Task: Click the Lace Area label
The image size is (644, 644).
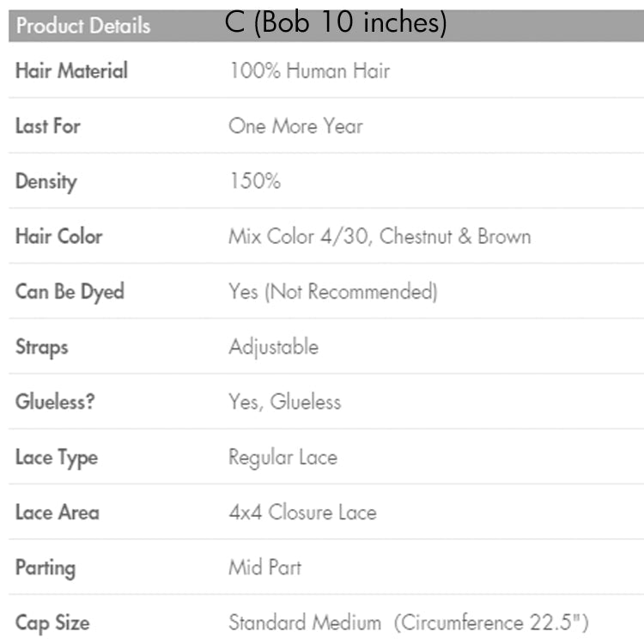Action: tap(58, 513)
